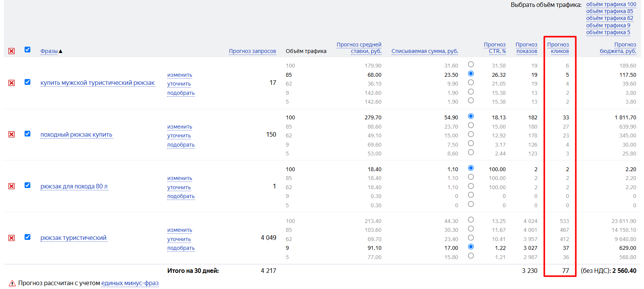
Task: Sort by 'Прогноз средней ставки, руб.' header
Action: click(x=359, y=48)
